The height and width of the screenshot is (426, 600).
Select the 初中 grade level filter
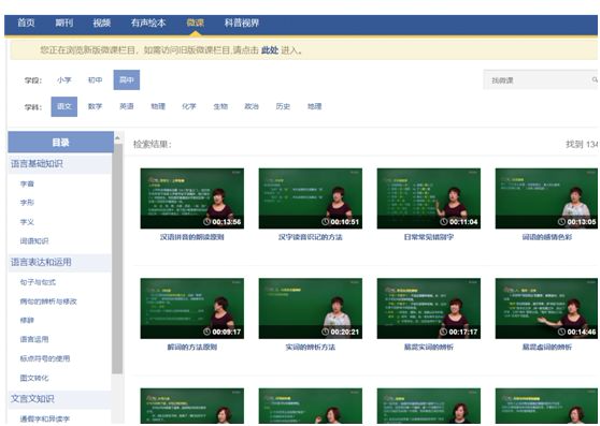tap(95, 80)
